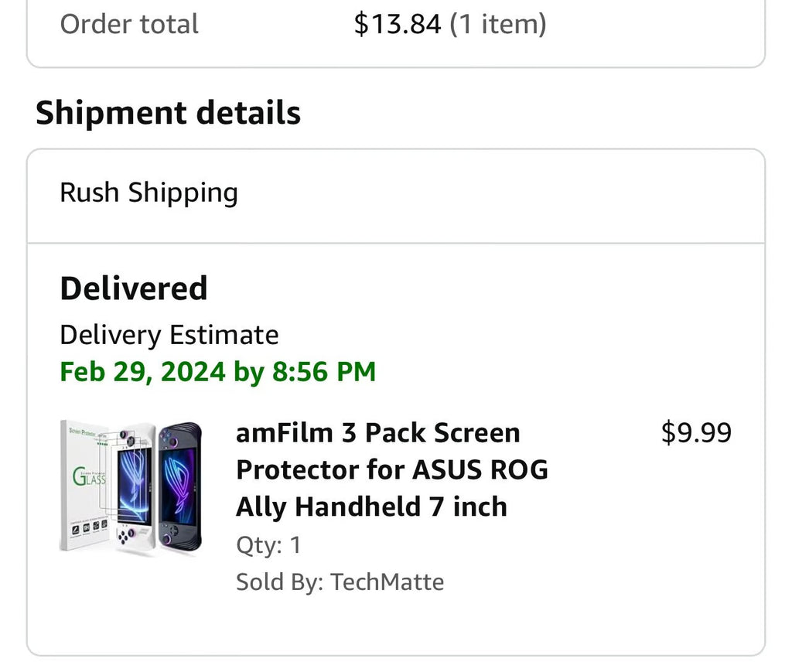This screenshot has height=672, width=792.
Task: Click the Shipment details heading
Action: click(168, 113)
